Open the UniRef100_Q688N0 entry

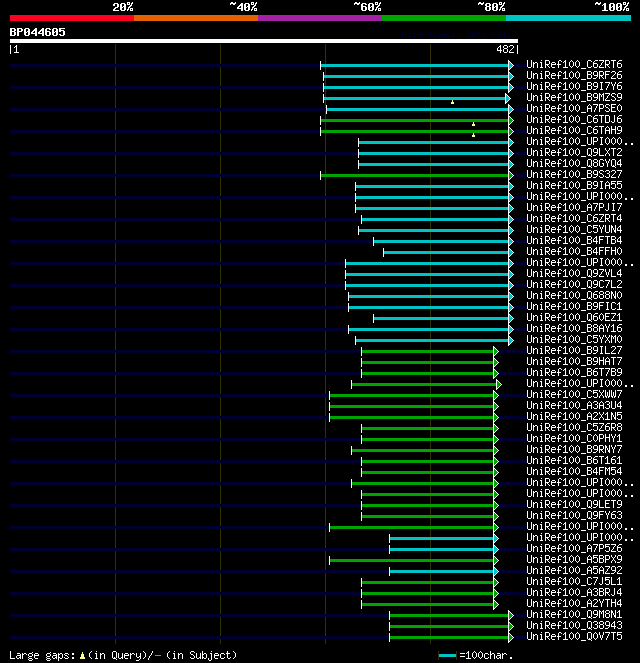click(x=574, y=295)
